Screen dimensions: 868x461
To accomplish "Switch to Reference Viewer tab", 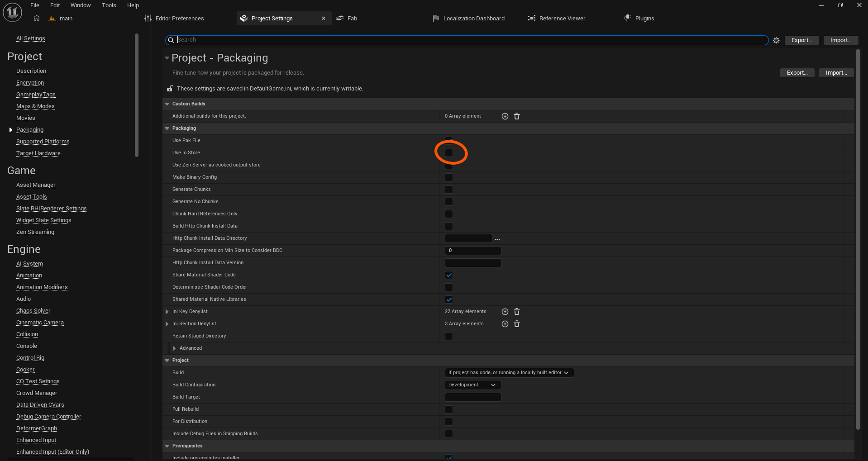I will click(557, 18).
